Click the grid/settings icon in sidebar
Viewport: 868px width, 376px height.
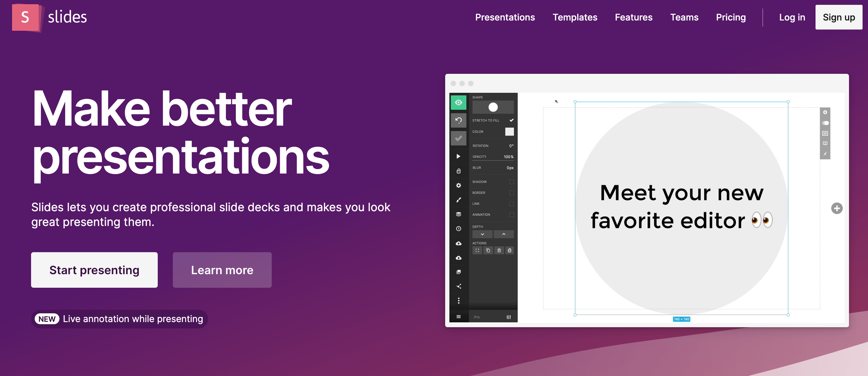coord(459,185)
